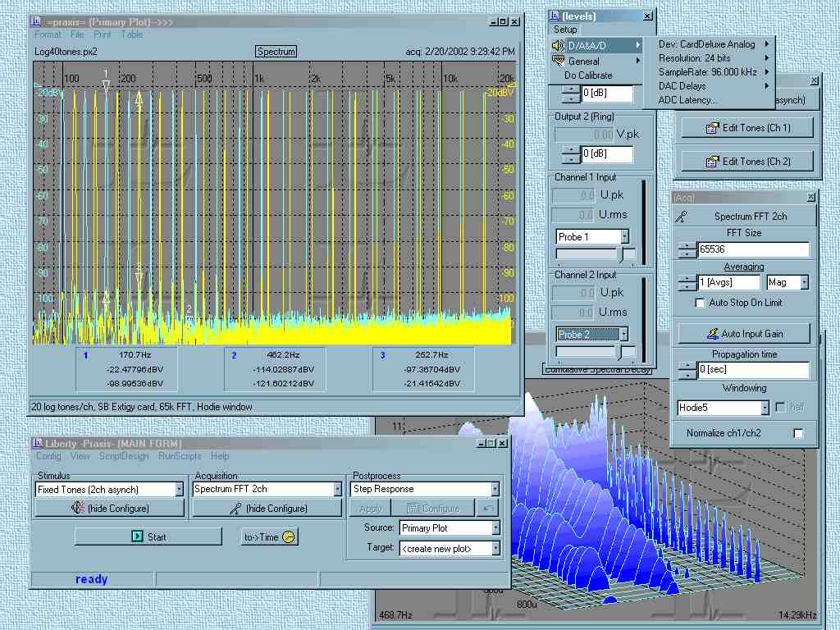Click the Spectrum label button on plot

click(x=276, y=52)
